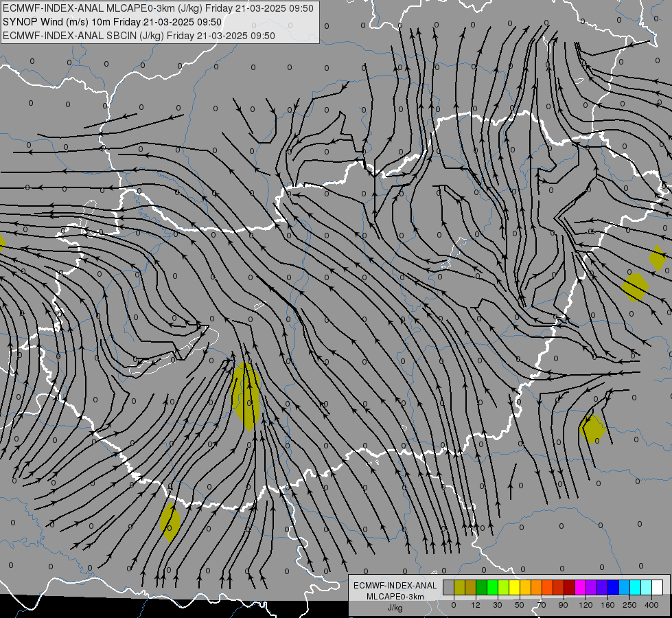Click the SBCIN title line at top

tap(139, 36)
